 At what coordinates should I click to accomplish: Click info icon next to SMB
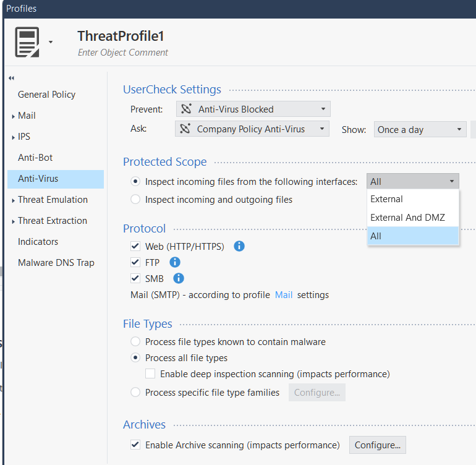coord(179,278)
